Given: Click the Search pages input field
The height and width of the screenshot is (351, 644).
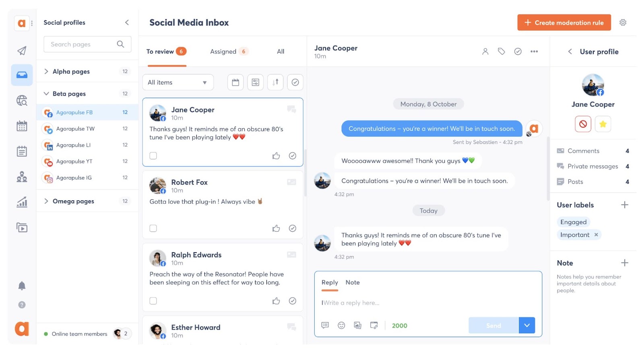Looking at the screenshot, I should [x=83, y=44].
